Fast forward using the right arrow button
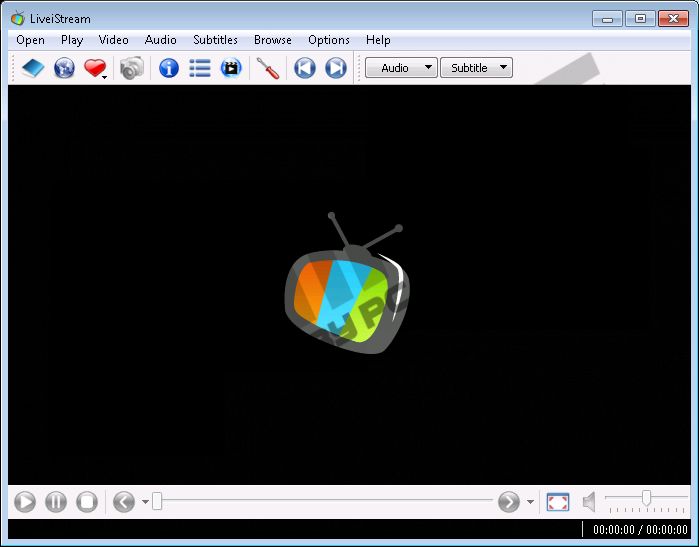 click(509, 502)
